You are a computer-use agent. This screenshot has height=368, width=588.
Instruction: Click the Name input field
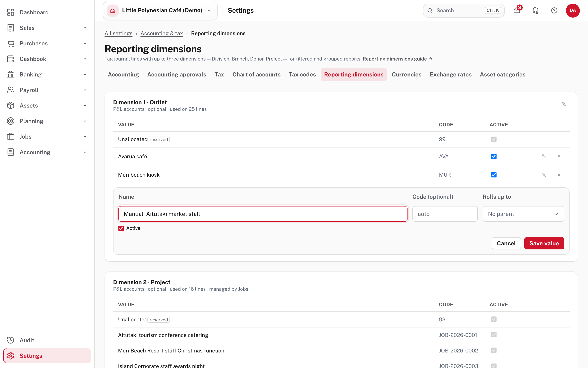(x=263, y=214)
